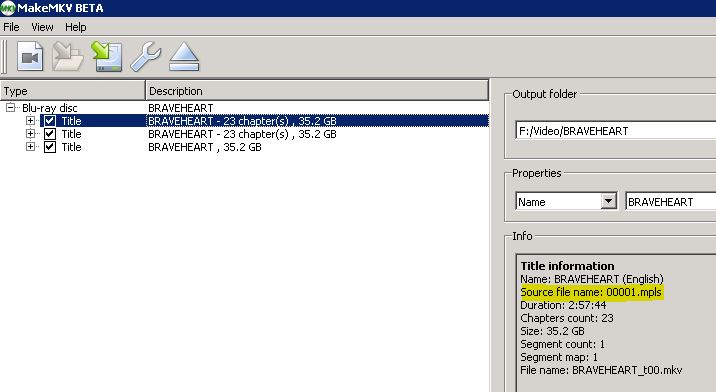Click the disc description BRAVEHEART text
The width and height of the screenshot is (716, 392).
181,108
